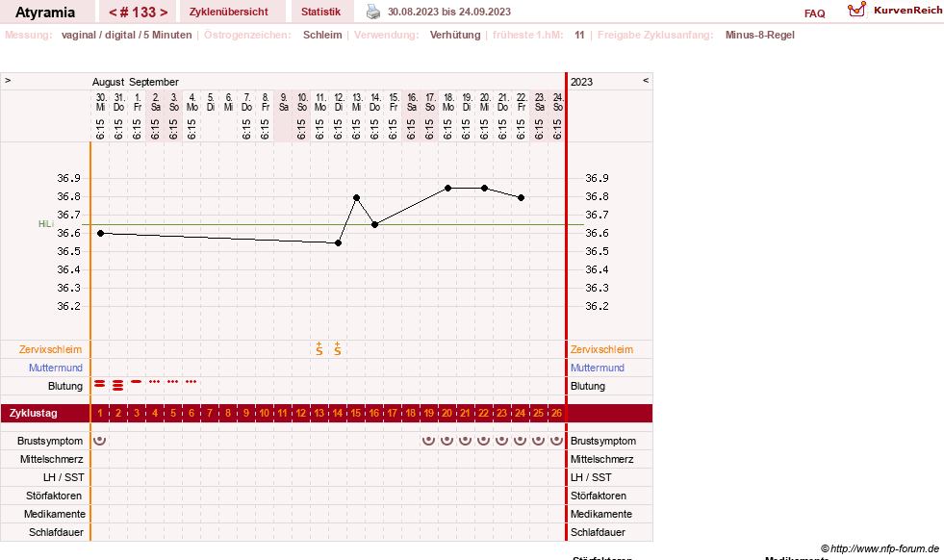Click the left Störfaktoren row label
The width and height of the screenshot is (944, 560).
coord(54,496)
